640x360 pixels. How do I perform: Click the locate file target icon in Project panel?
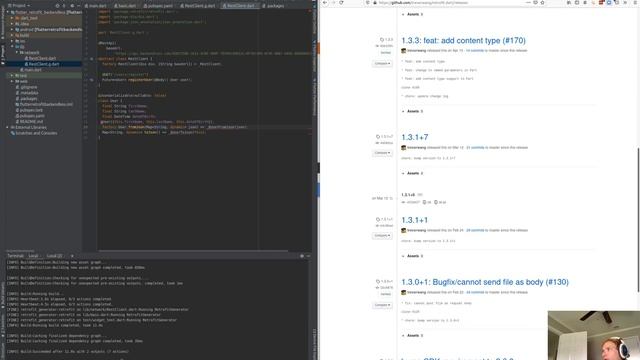tap(57, 6)
